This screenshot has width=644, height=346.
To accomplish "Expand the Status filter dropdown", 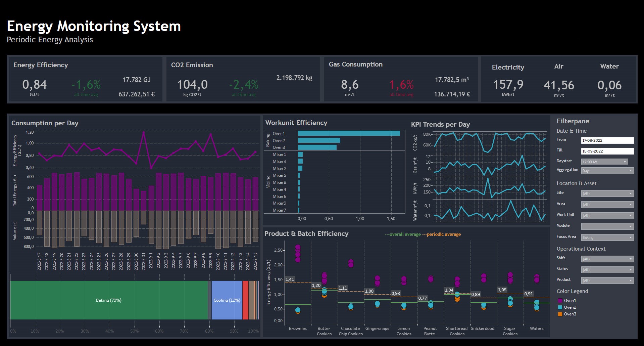I will pyautogui.click(x=607, y=270).
